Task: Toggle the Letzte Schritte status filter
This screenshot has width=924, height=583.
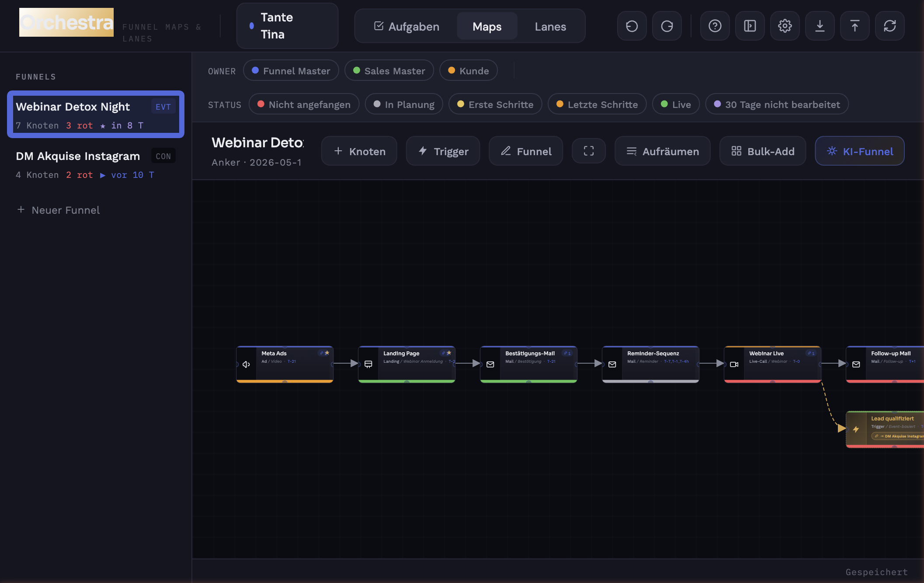Action: tap(597, 104)
